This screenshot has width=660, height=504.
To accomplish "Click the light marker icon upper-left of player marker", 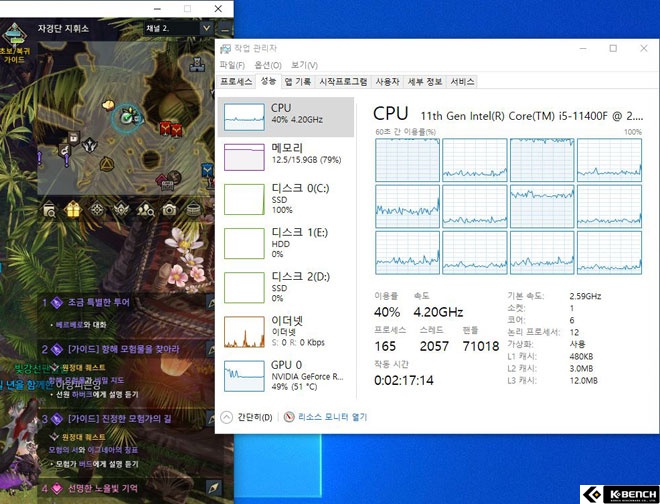I will (x=108, y=104).
